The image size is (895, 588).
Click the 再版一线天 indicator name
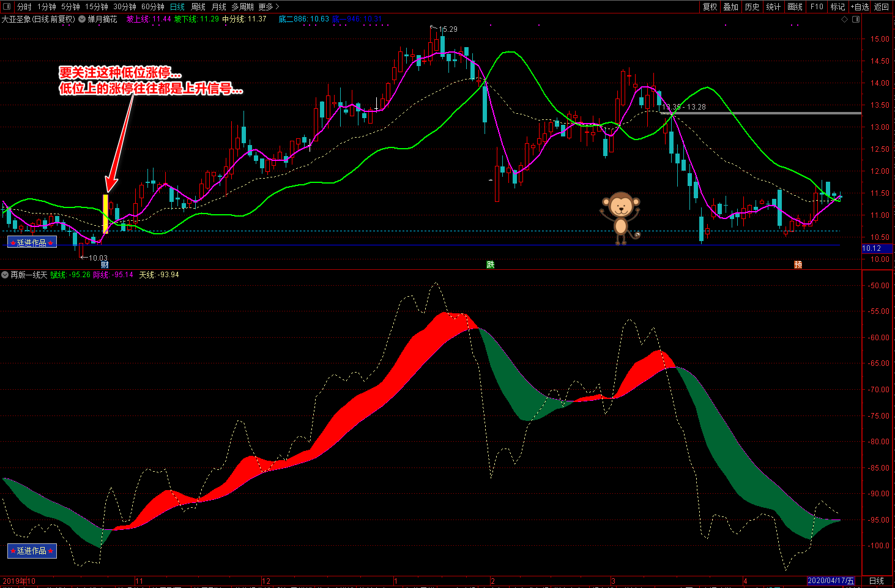pos(29,275)
